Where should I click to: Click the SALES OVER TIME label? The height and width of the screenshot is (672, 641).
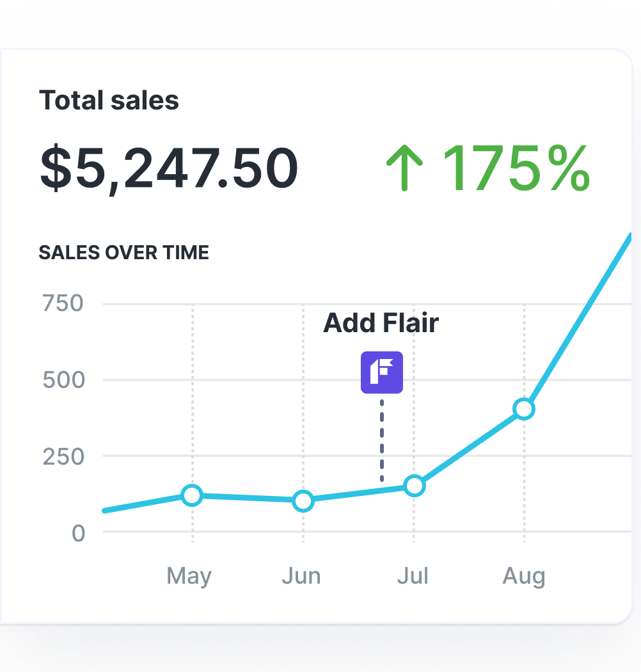(124, 253)
